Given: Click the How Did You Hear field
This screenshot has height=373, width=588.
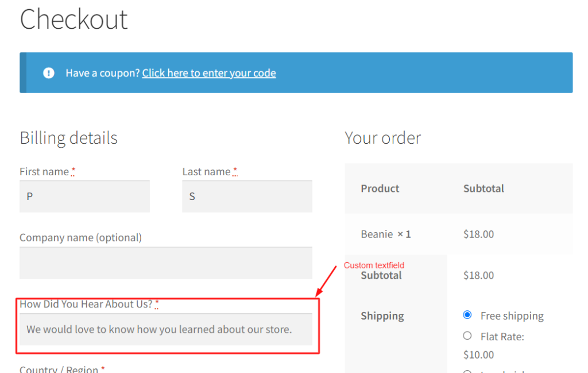Looking at the screenshot, I should [x=166, y=329].
